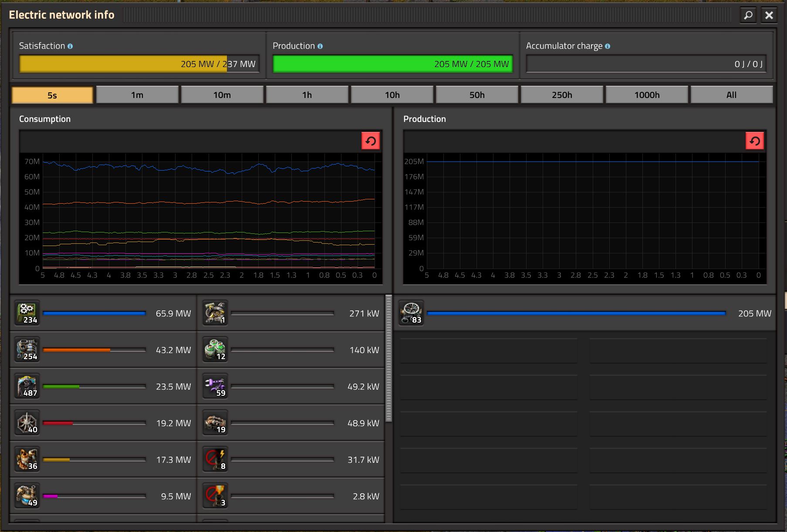
Task: Select the 1h time range tab
Action: pyautogui.click(x=307, y=95)
